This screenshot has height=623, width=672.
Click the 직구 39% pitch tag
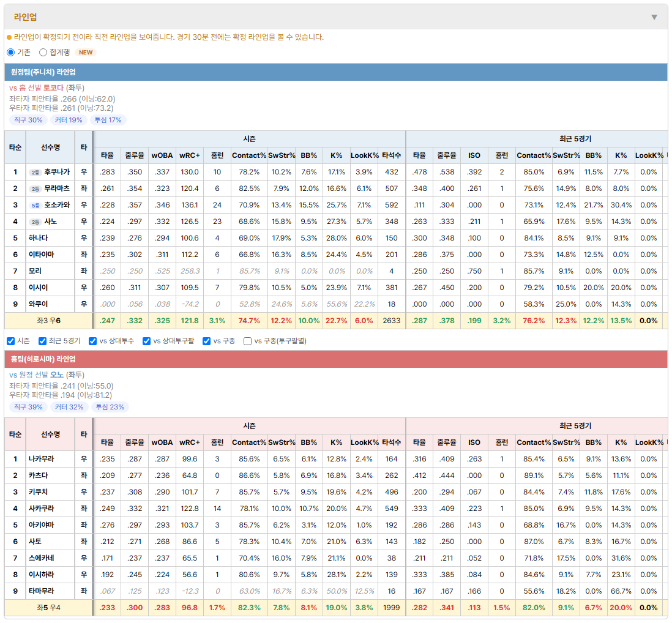[28, 407]
